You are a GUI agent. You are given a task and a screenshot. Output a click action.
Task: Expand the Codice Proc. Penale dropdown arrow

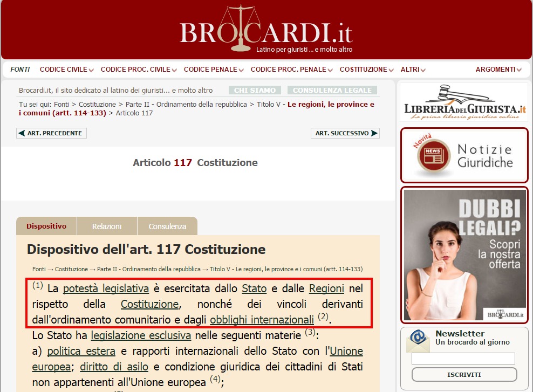pos(330,70)
